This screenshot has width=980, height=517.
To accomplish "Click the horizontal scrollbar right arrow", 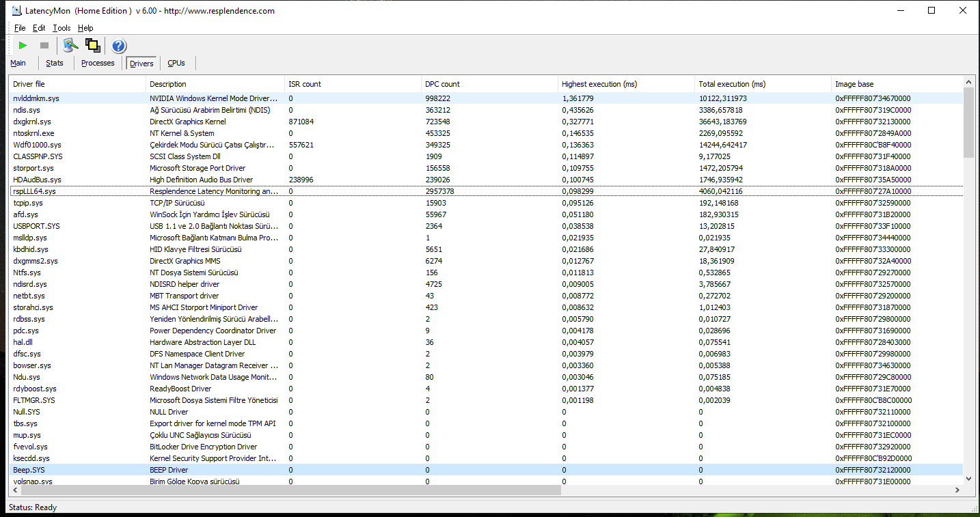I will (x=957, y=490).
